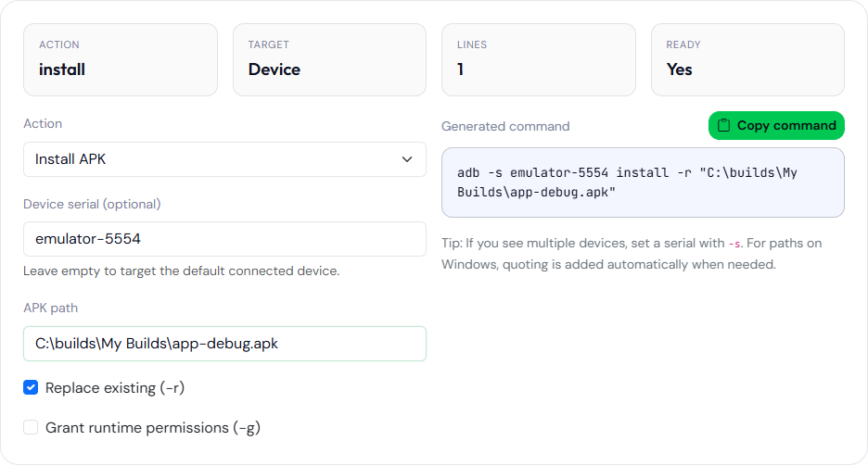
Task: Click the Grant runtime permissions label text
Action: coord(153,428)
